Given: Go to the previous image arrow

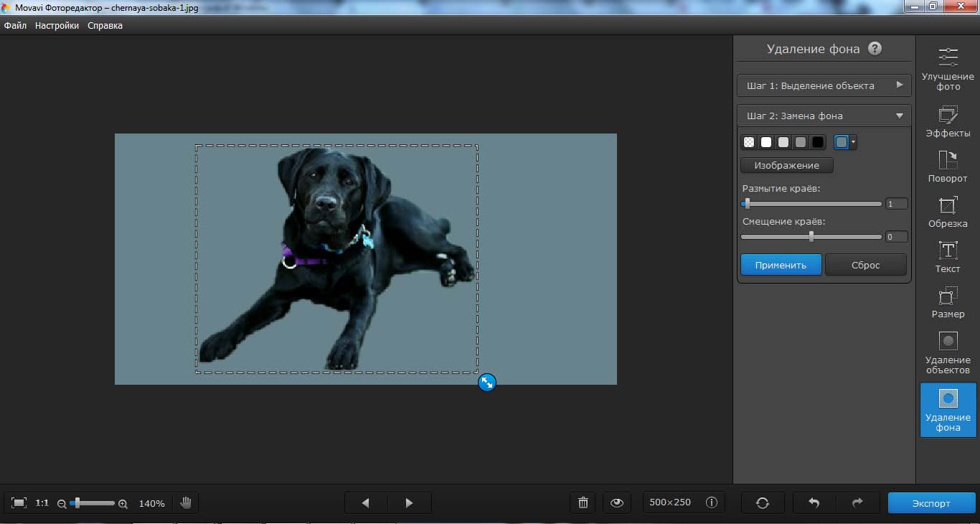Looking at the screenshot, I should [x=365, y=503].
